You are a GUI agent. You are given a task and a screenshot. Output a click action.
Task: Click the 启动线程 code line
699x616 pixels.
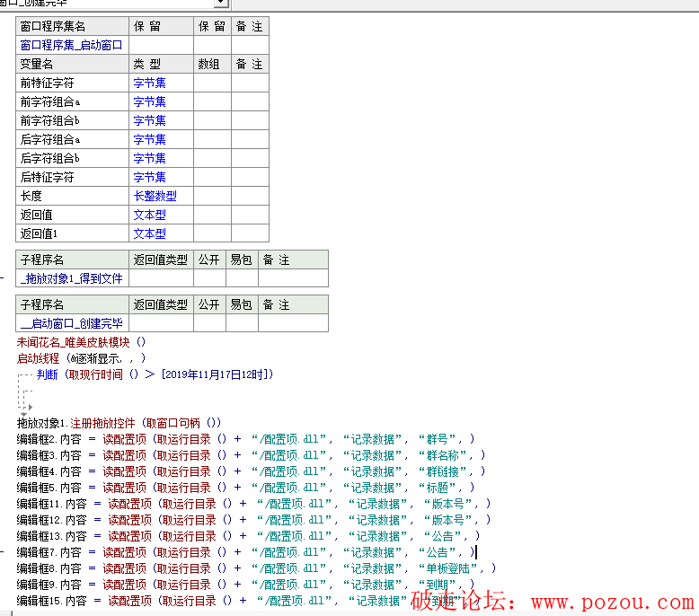(81, 357)
